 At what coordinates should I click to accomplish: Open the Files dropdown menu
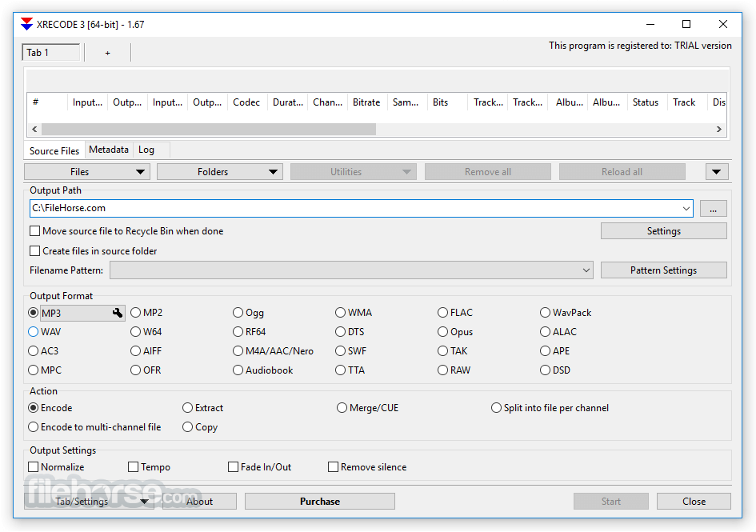click(87, 172)
